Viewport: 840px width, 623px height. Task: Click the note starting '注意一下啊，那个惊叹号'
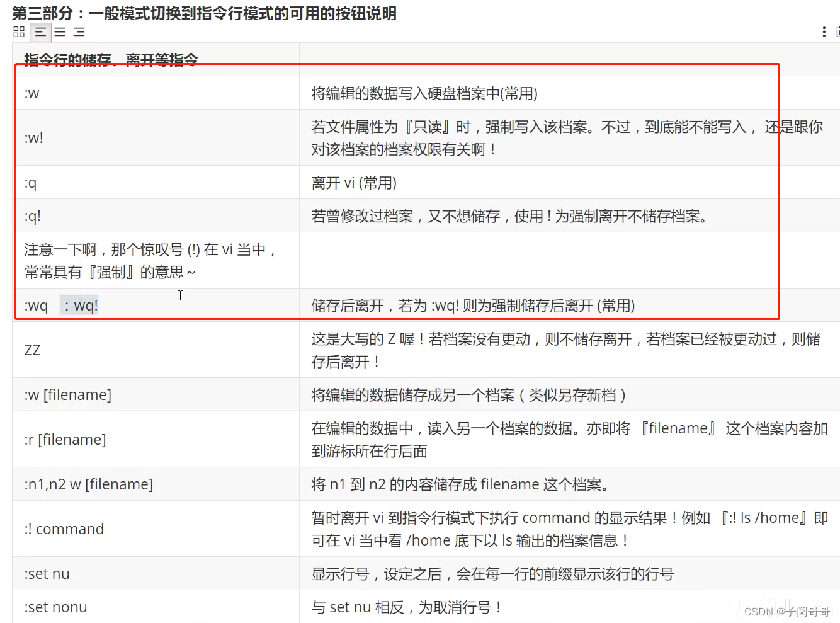point(151,261)
